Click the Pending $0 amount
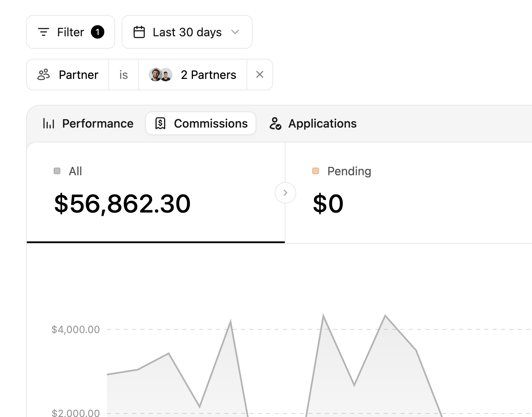 coord(328,204)
